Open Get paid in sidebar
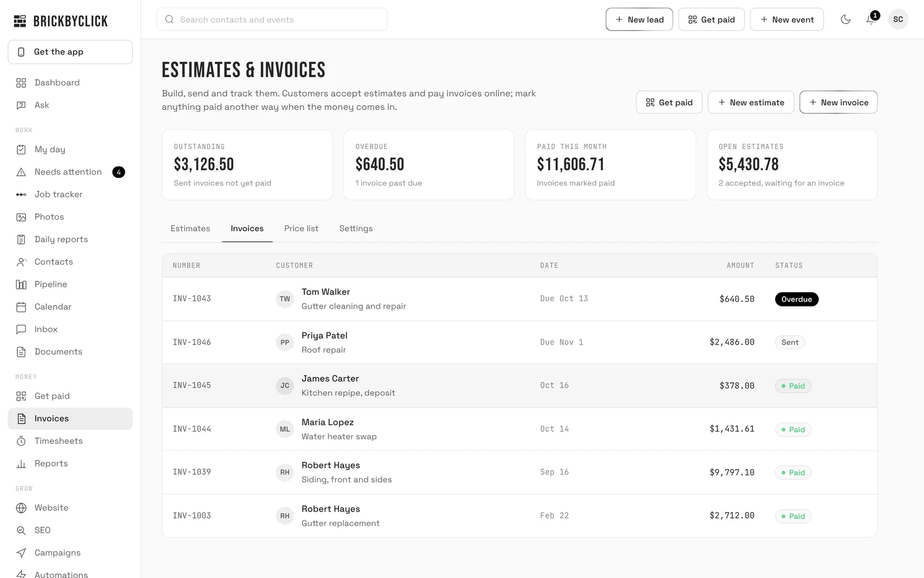924x578 pixels. pyautogui.click(x=70, y=397)
